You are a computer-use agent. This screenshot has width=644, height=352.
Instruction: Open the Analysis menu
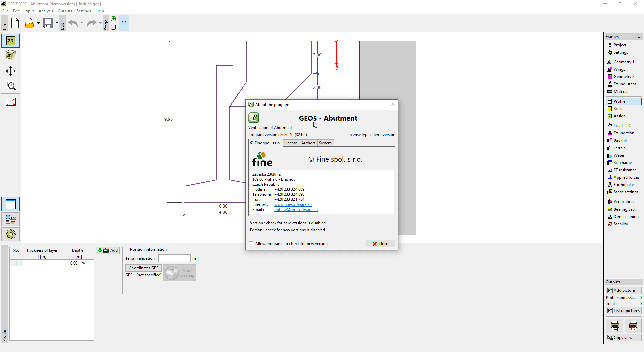tap(46, 11)
